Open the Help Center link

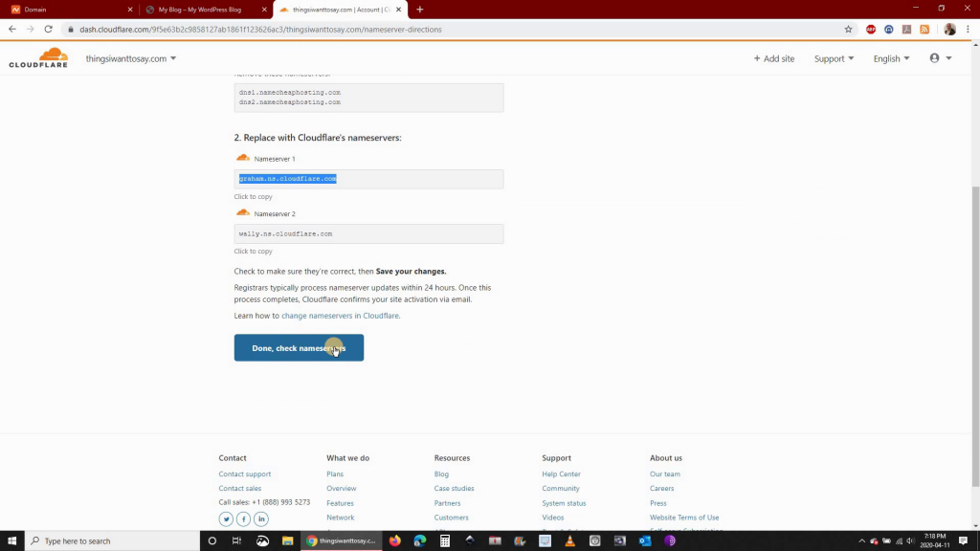[x=561, y=474]
